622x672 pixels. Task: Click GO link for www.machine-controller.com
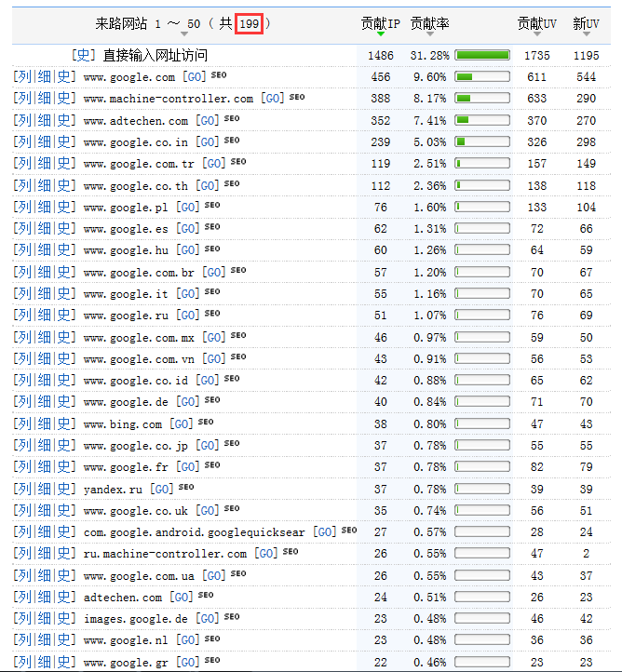click(x=273, y=99)
